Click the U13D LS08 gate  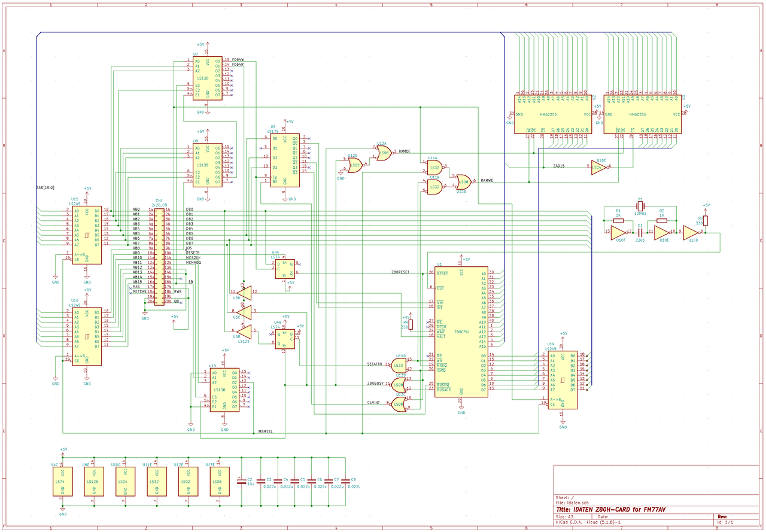tap(399, 384)
